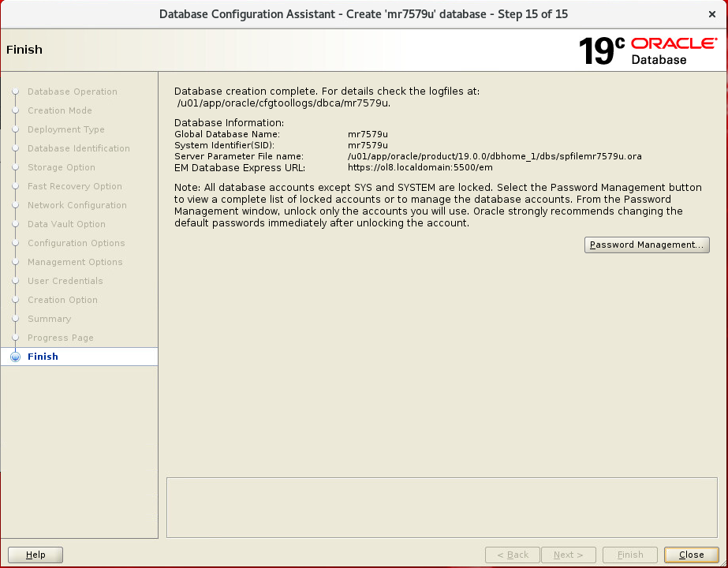The width and height of the screenshot is (728, 568).
Task: Click the spfilemr7579u.ora file path
Action: [x=495, y=156]
